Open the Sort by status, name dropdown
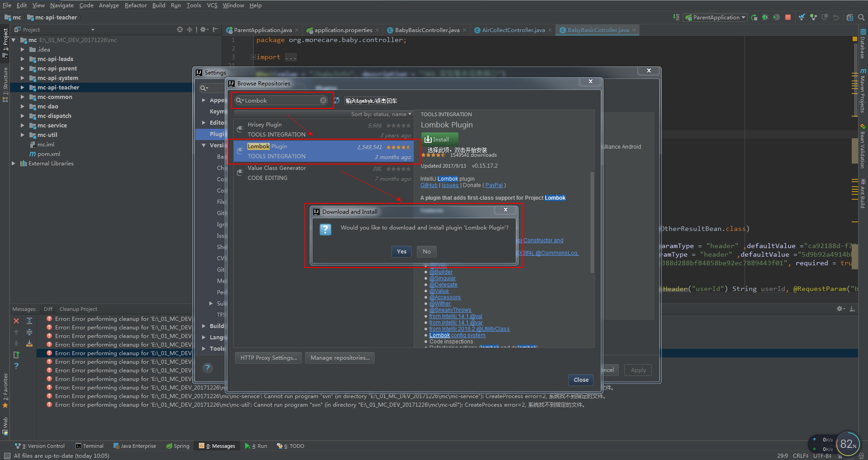Screen dimensions: 868x460 pos(381,114)
